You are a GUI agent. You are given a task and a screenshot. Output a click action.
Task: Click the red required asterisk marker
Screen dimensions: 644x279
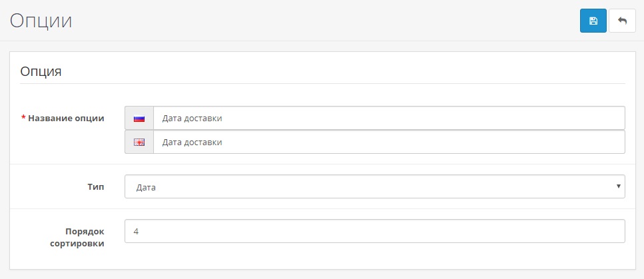[23, 119]
